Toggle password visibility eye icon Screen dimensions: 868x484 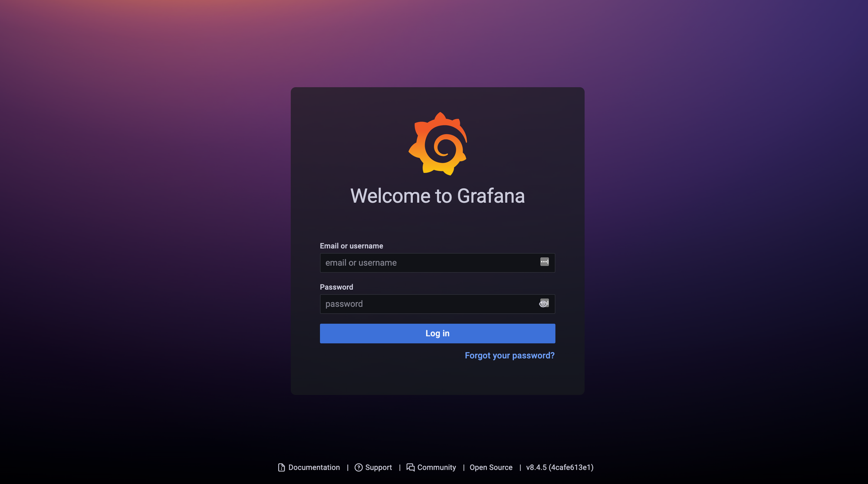[x=542, y=304]
